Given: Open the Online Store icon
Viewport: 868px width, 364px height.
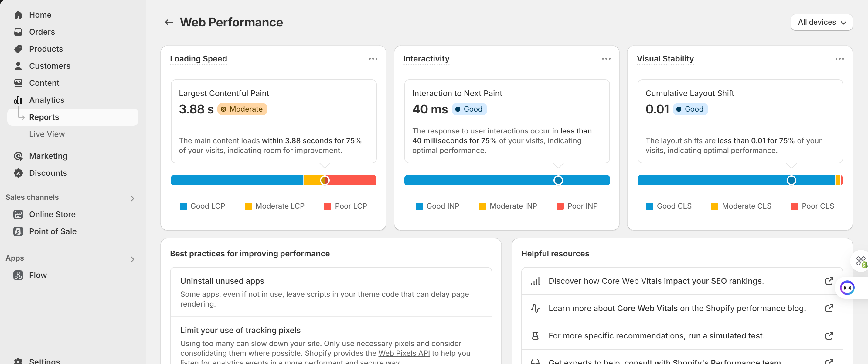Looking at the screenshot, I should coord(18,214).
